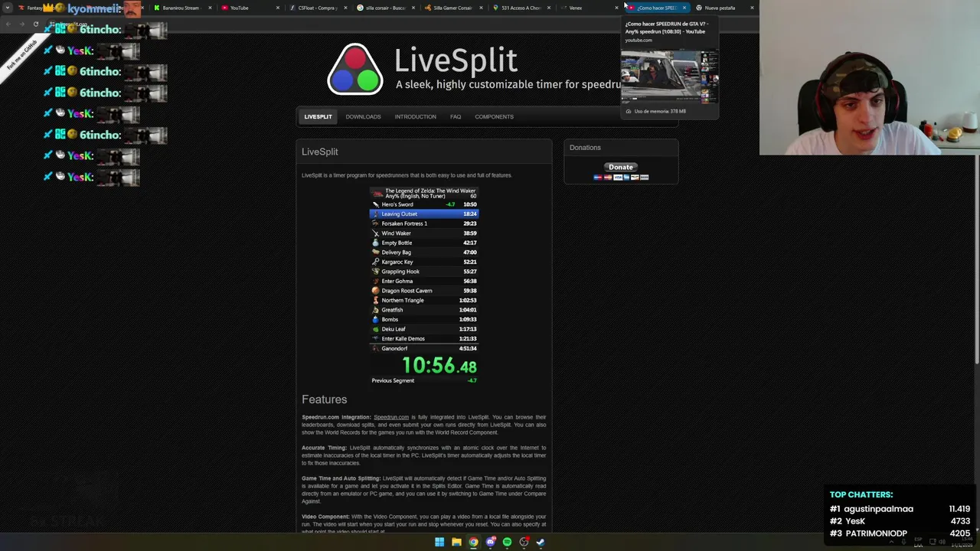Open the FAQ nav menu item
The height and width of the screenshot is (551, 980).
point(456,116)
